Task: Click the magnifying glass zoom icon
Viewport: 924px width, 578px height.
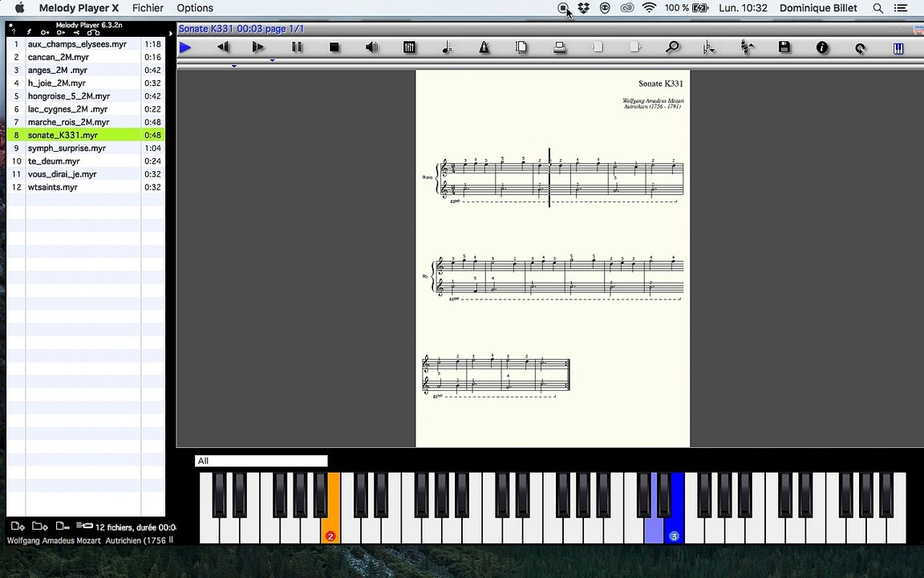Action: pyautogui.click(x=672, y=47)
